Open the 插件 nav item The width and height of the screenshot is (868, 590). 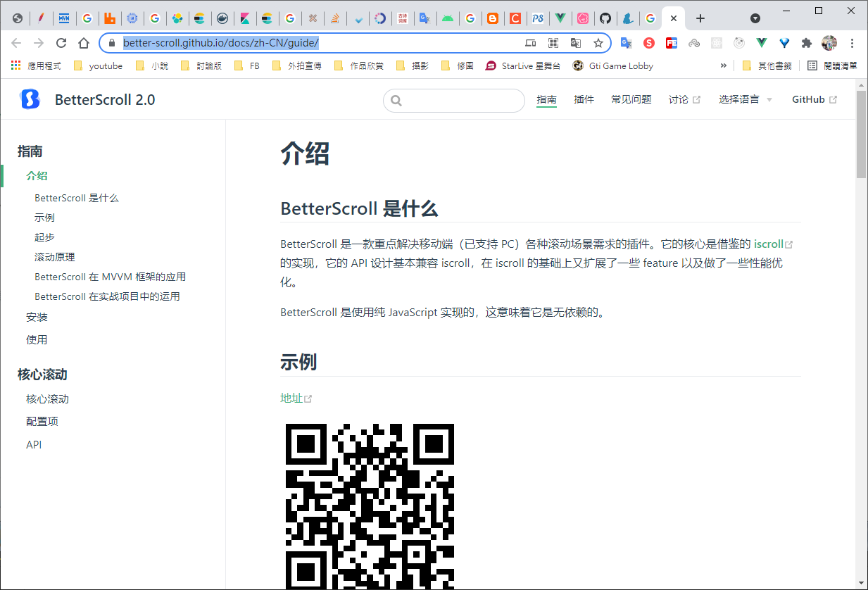coord(584,100)
